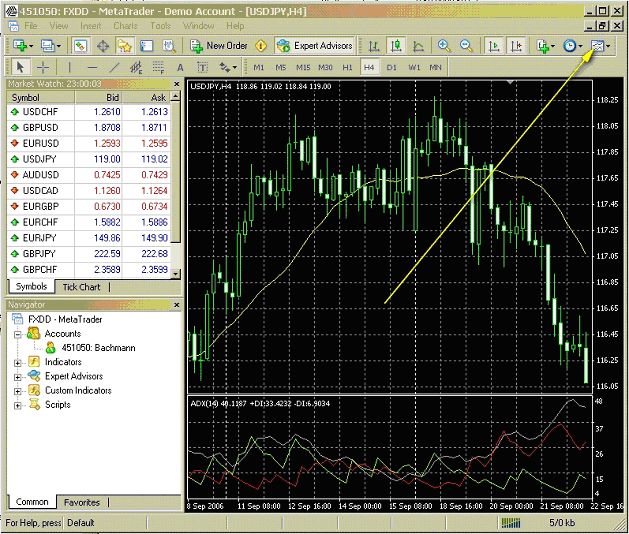
Task: Select the Text Label tool
Action: click(x=203, y=67)
